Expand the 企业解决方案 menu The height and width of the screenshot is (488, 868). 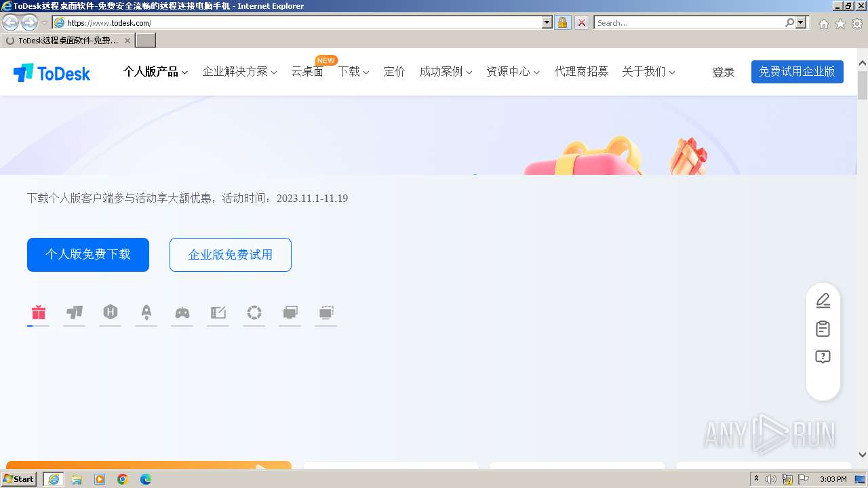click(239, 71)
